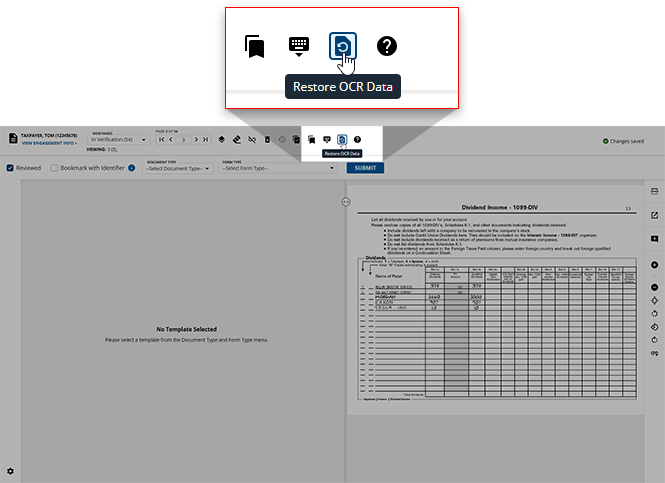Click the Restore OCR Data toolbar icon
The image size is (665, 483).
click(342, 140)
